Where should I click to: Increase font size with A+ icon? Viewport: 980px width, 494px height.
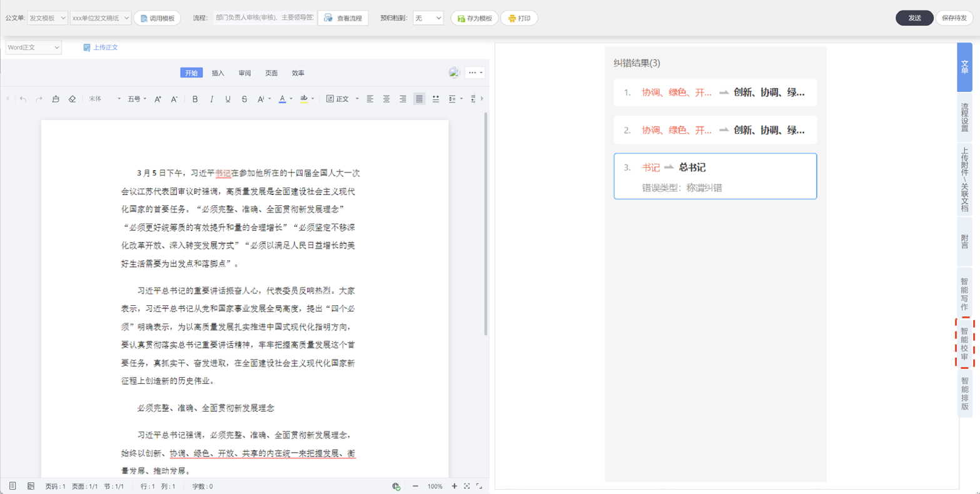tap(158, 99)
